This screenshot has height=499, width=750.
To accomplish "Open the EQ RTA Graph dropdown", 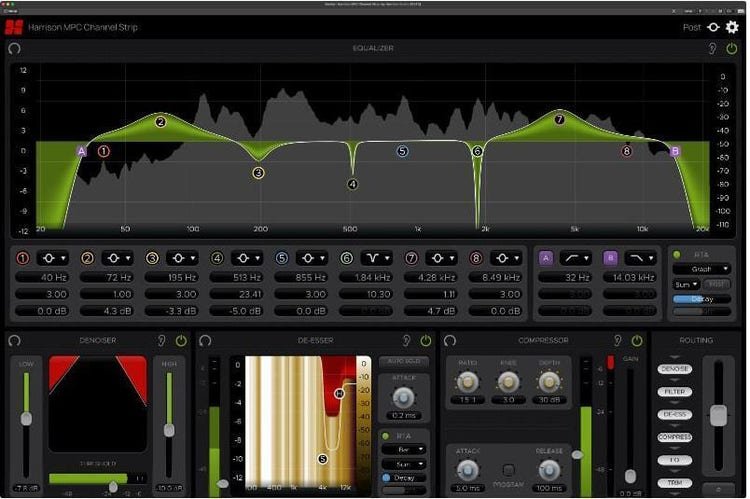I will click(702, 269).
